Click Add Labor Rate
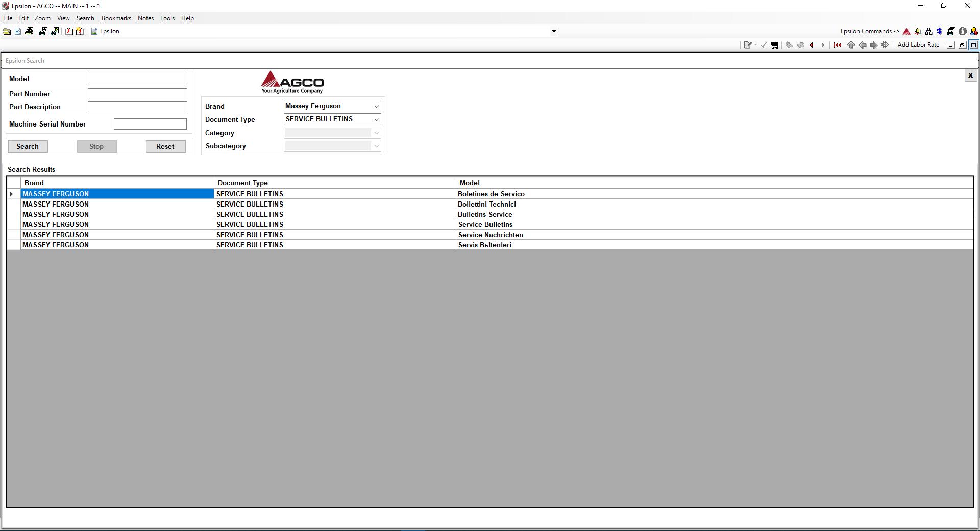 (918, 45)
